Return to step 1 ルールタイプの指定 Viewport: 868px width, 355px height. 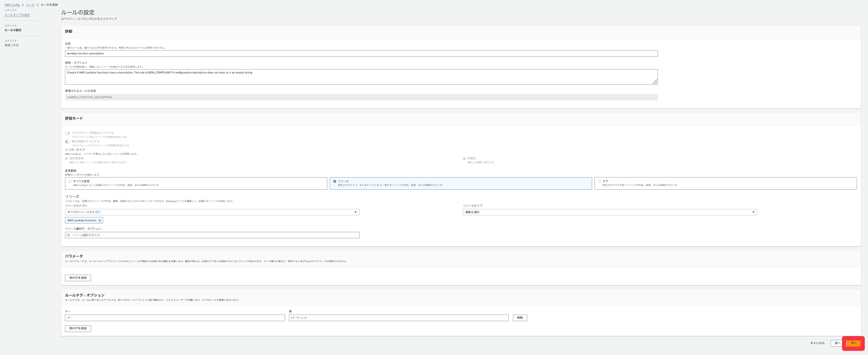[17, 15]
